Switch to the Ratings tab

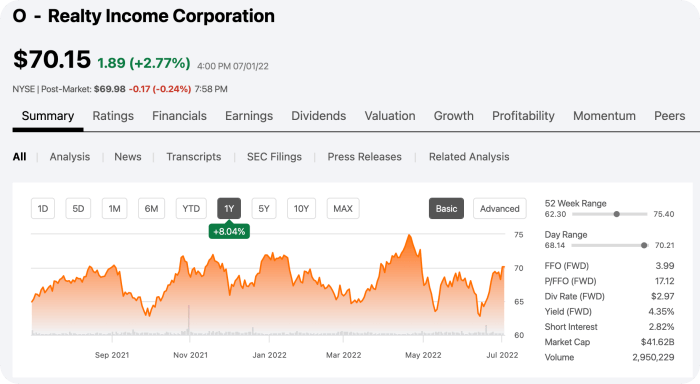click(113, 116)
